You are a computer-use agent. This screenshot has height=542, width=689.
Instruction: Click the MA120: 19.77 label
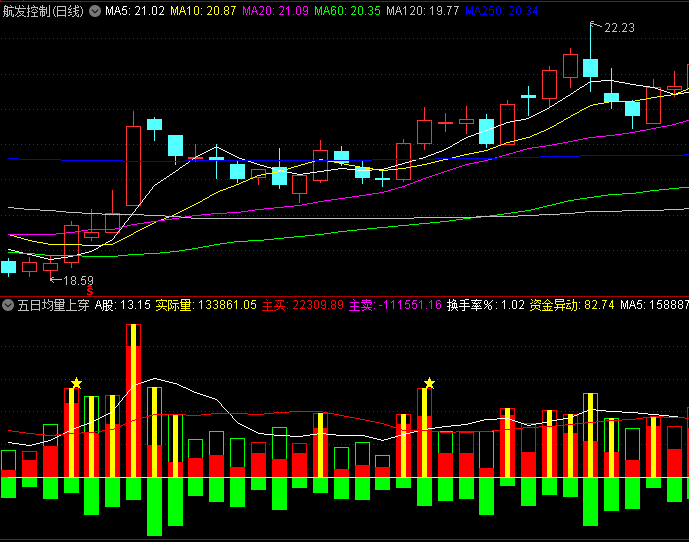[423, 11]
